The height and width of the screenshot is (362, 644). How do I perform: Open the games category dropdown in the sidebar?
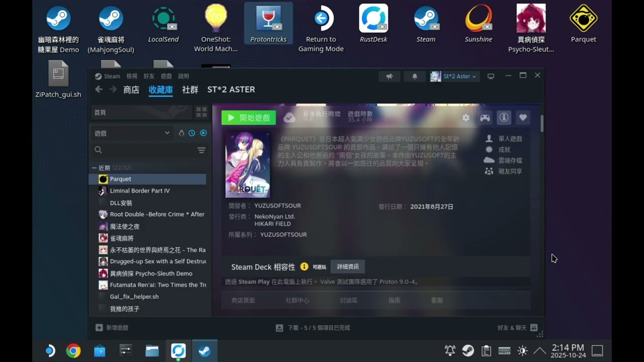pos(132,133)
